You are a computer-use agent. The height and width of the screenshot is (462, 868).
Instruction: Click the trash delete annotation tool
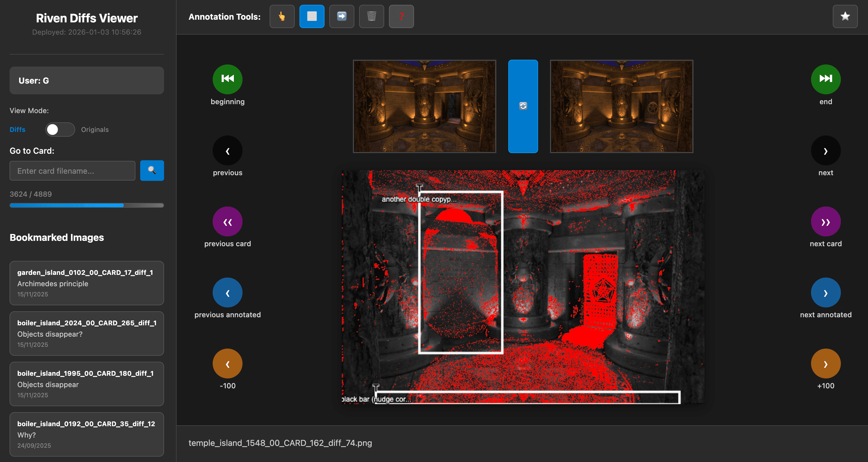click(371, 16)
